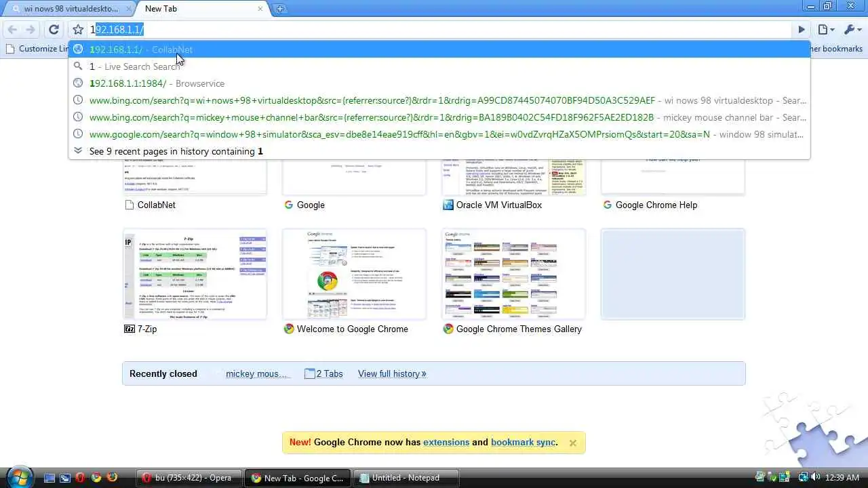Viewport: 868px width, 488px height.
Task: Click the Back navigation arrow
Action: (12, 29)
